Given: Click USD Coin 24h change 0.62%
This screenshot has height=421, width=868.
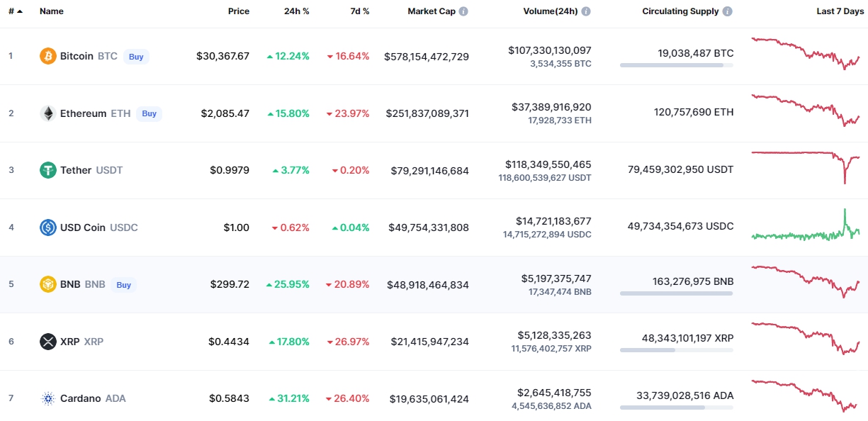Looking at the screenshot, I should [x=291, y=228].
